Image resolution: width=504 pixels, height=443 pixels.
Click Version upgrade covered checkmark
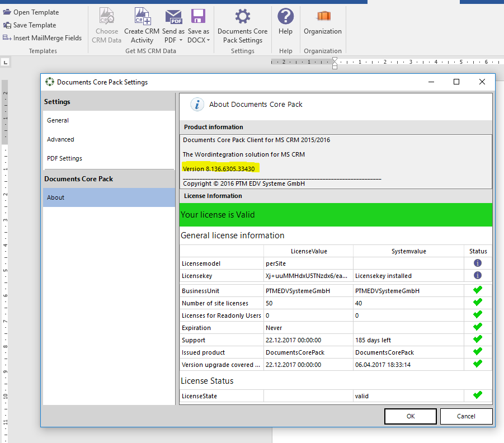pyautogui.click(x=478, y=363)
